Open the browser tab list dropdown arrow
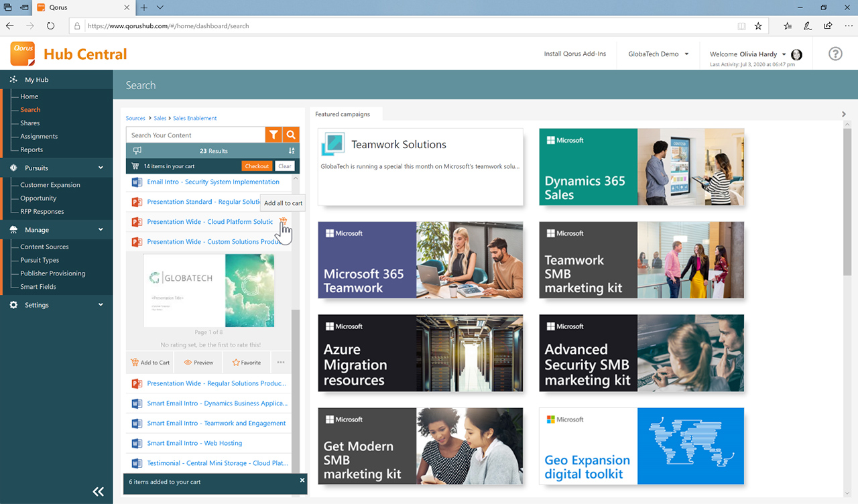The image size is (858, 504). coord(160,7)
